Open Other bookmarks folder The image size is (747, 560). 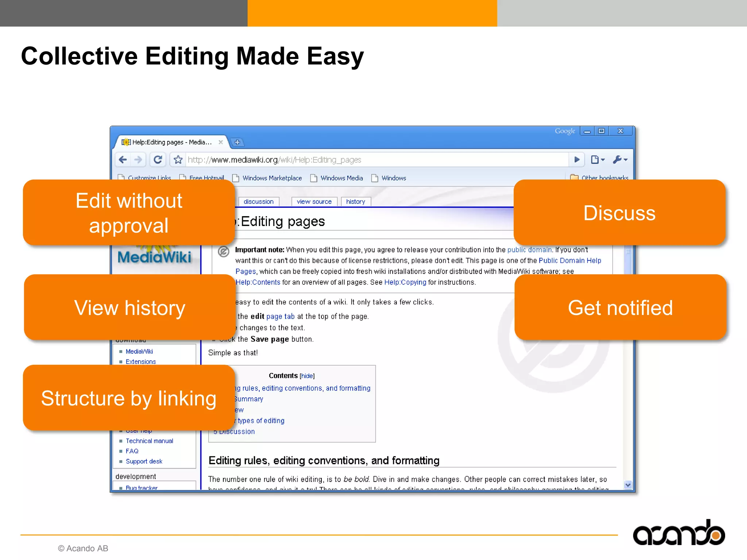pyautogui.click(x=599, y=177)
